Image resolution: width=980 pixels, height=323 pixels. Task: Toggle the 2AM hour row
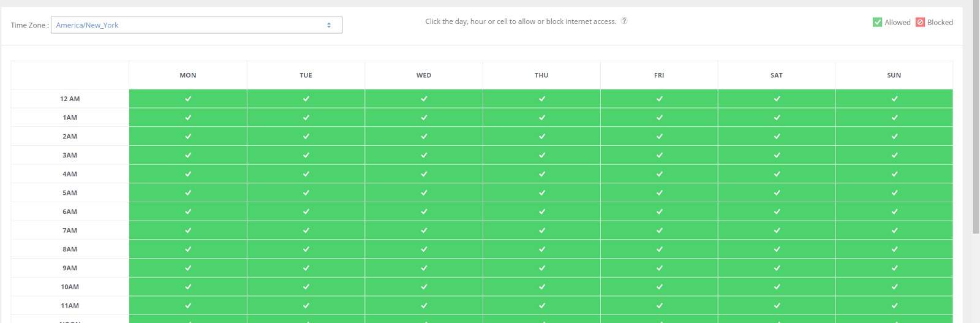click(x=70, y=137)
